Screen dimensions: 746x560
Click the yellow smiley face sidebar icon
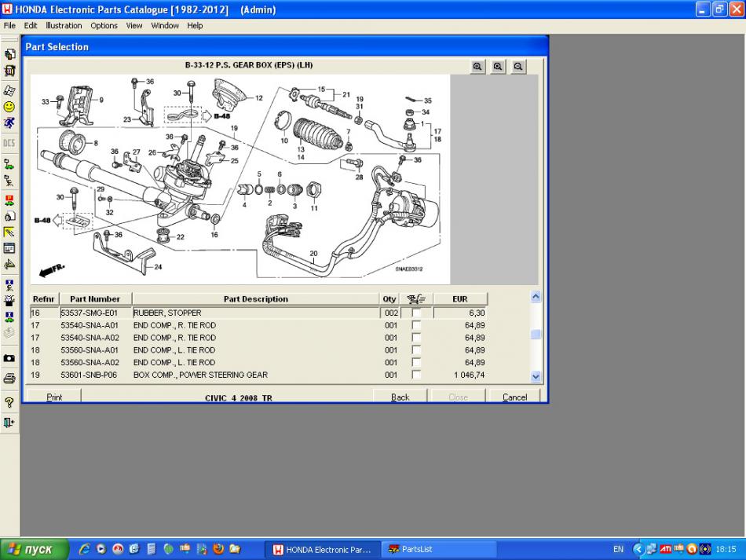click(9, 107)
